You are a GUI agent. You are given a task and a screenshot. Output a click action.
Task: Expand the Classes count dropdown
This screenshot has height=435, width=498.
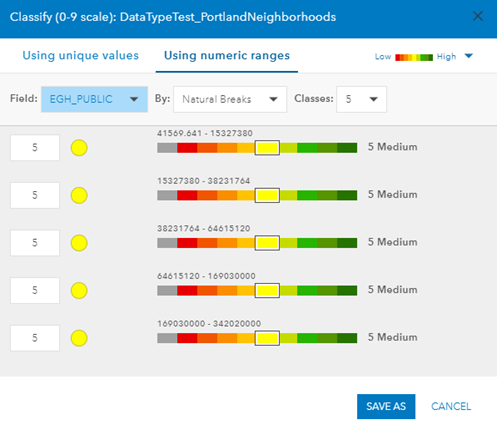(x=361, y=99)
